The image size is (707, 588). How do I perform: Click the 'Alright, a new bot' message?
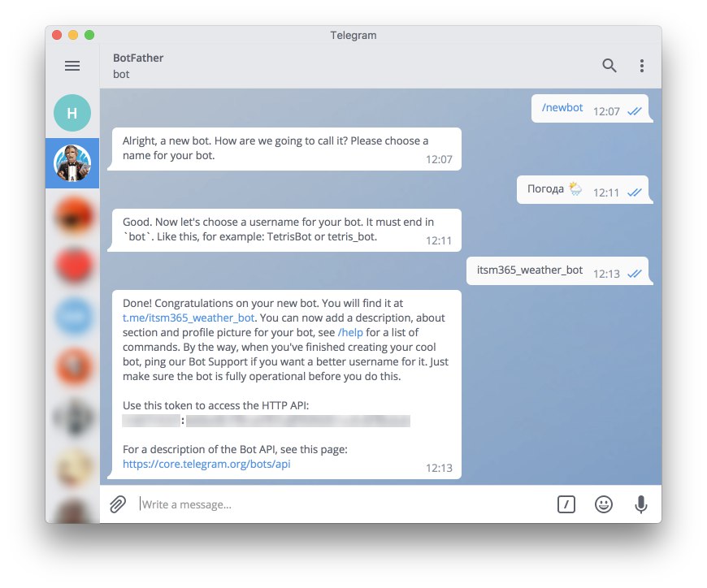pyautogui.click(x=285, y=149)
